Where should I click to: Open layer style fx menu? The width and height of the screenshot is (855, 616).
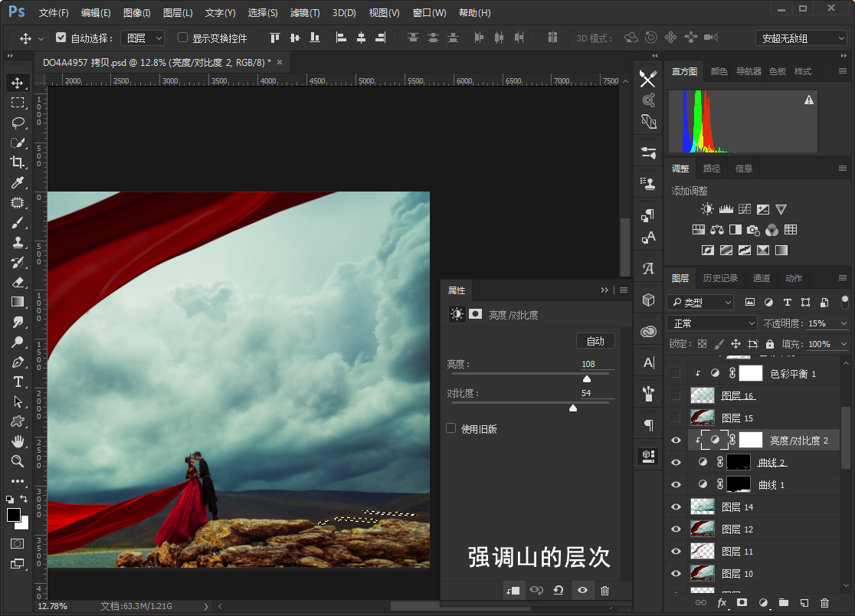point(722,602)
